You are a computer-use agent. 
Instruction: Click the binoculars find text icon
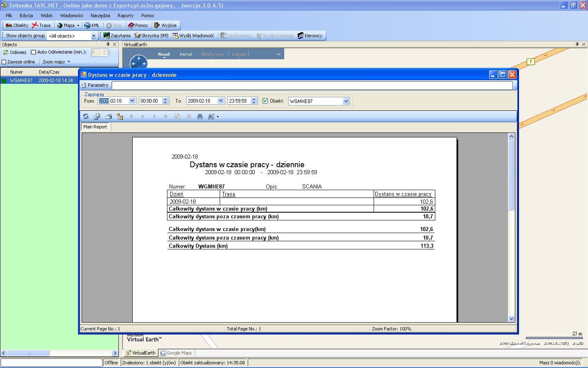pos(200,117)
